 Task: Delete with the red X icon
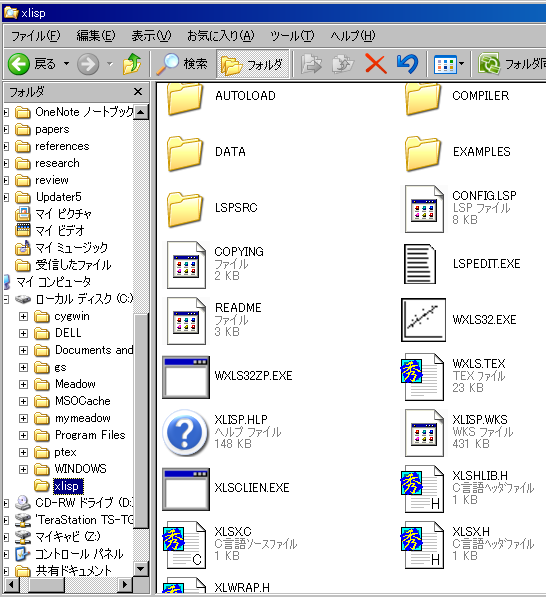coord(376,63)
